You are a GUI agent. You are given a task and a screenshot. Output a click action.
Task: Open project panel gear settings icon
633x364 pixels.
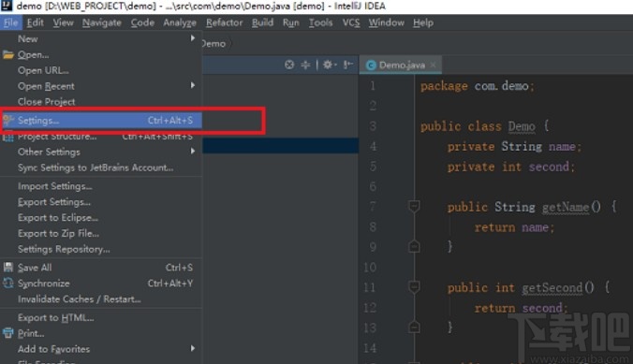(x=329, y=65)
